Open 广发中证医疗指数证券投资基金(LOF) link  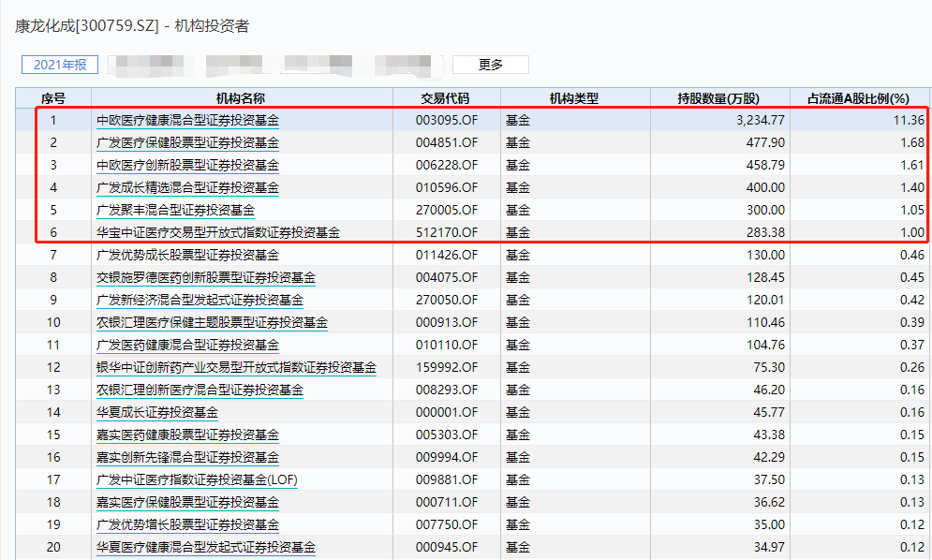[x=197, y=479]
